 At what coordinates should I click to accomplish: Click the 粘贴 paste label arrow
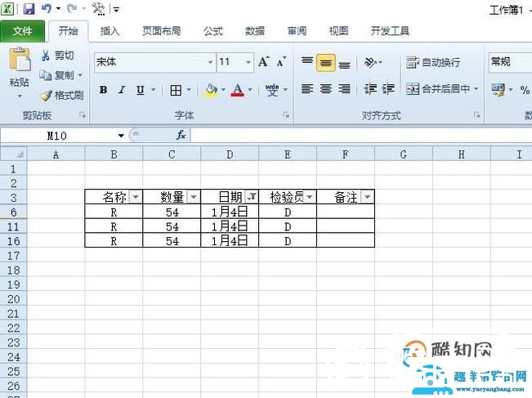coord(20,96)
